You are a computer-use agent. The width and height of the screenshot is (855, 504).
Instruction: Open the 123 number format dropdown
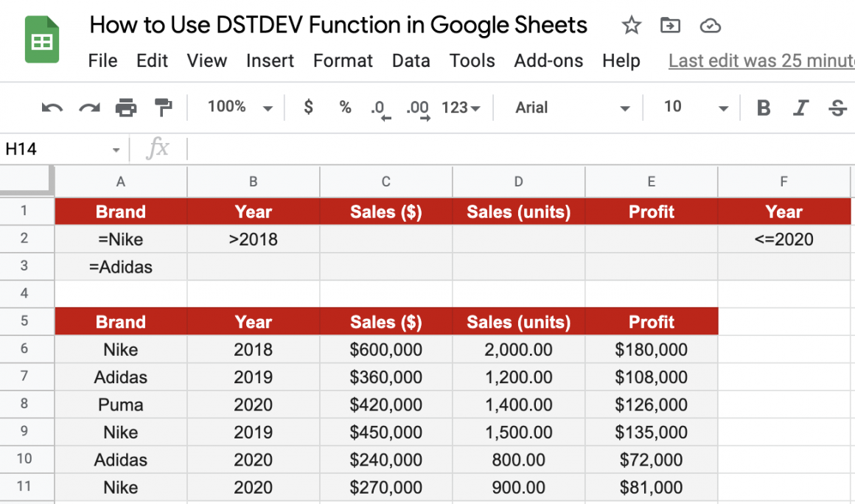click(459, 107)
